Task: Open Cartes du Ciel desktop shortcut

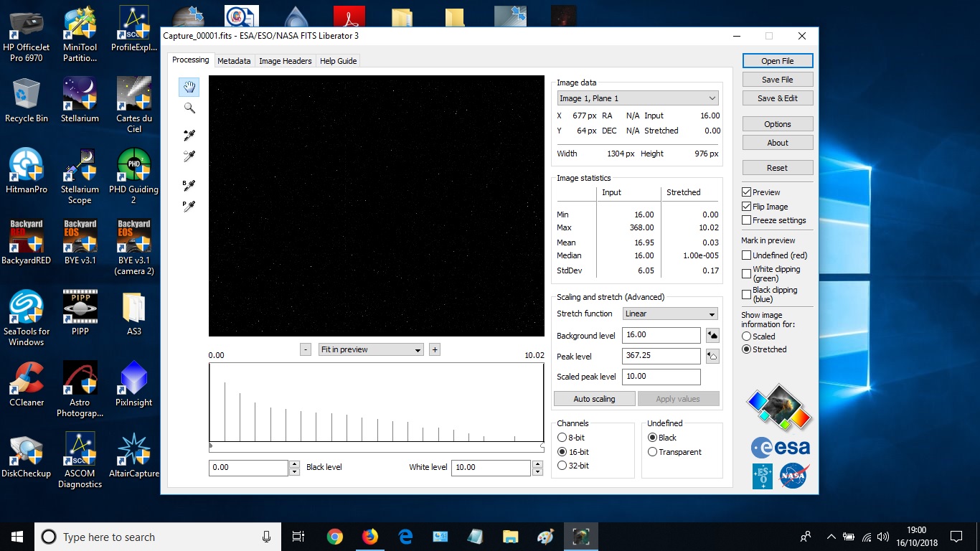Action: [133, 105]
